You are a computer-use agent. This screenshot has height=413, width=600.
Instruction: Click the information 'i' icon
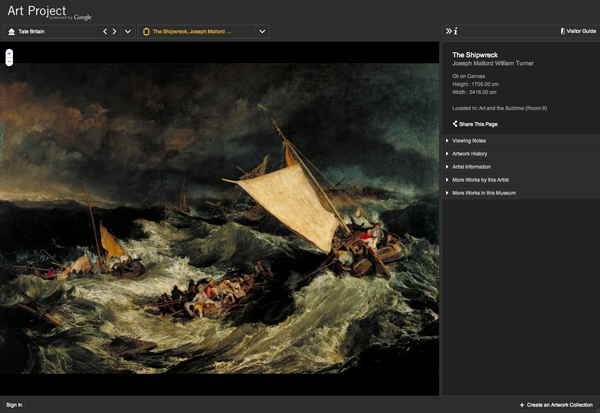click(x=456, y=31)
